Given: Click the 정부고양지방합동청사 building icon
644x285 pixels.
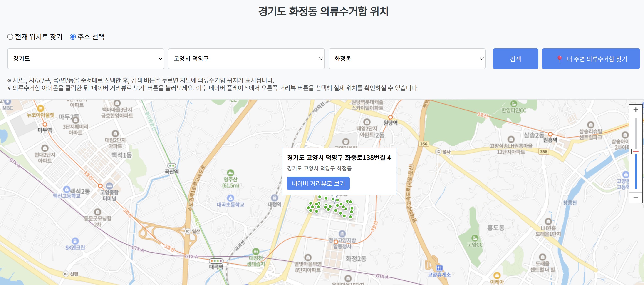Looking at the screenshot, I should click(x=342, y=234).
